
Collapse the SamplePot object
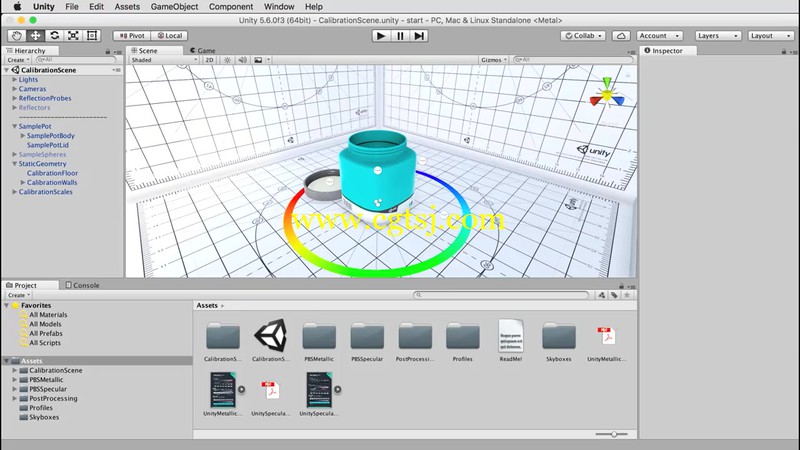tap(14, 126)
